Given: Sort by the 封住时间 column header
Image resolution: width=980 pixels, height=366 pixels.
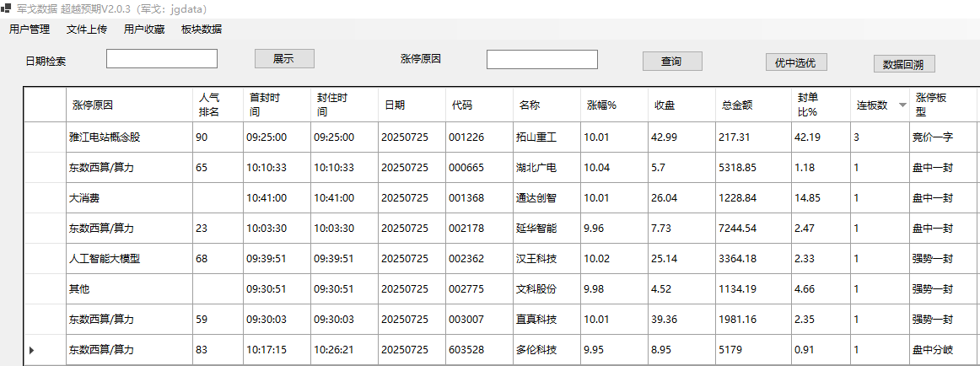Looking at the screenshot, I should [344, 105].
